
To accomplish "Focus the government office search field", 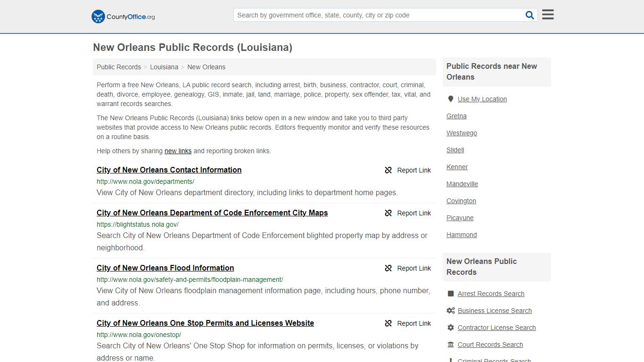I will coord(379,15).
